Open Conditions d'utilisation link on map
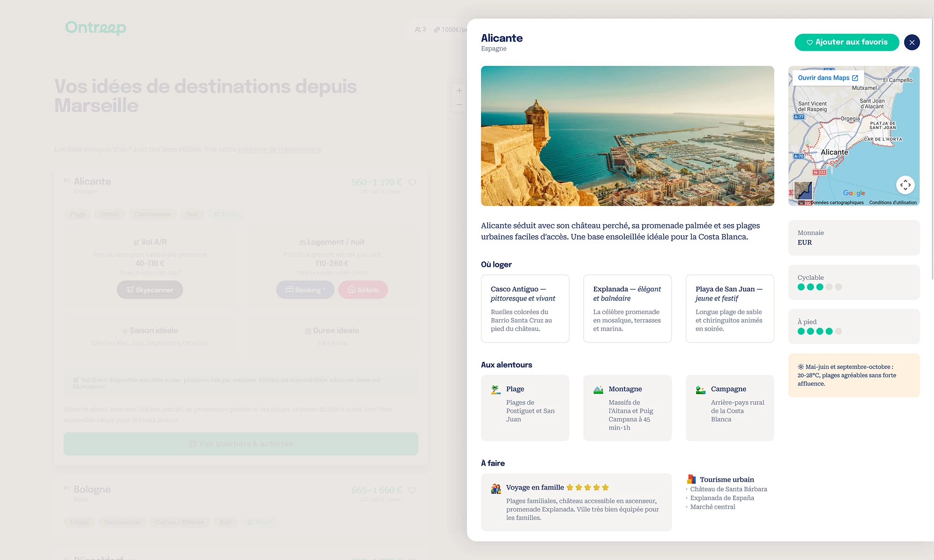Viewport: 934px width, 560px height. (893, 203)
